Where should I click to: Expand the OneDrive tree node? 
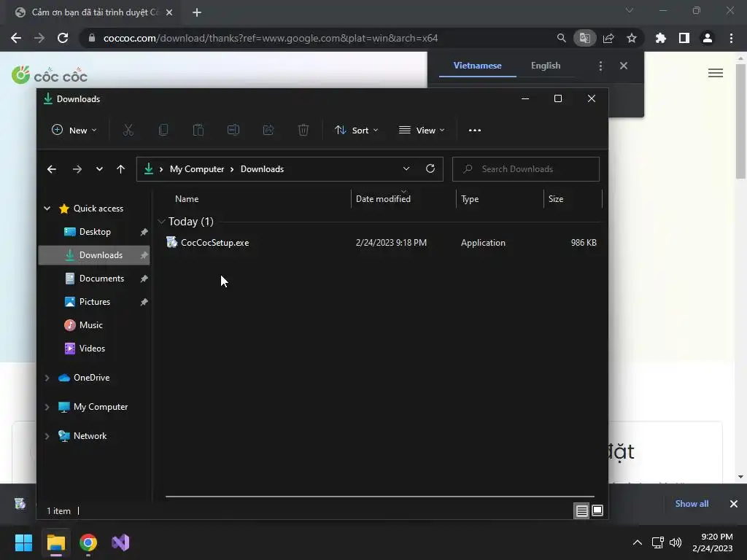pyautogui.click(x=47, y=378)
